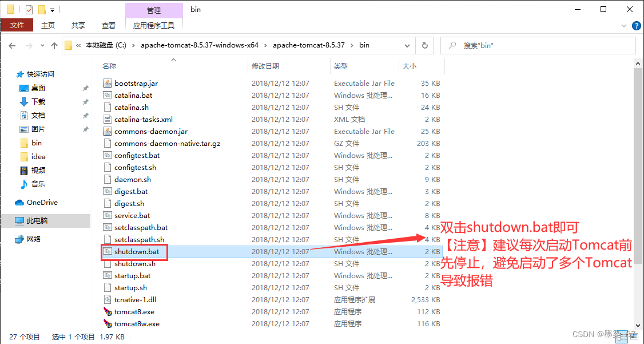Select the tcnative-1.dll file icon
Viewport: 644px width, 344px height.
pyautogui.click(x=107, y=299)
